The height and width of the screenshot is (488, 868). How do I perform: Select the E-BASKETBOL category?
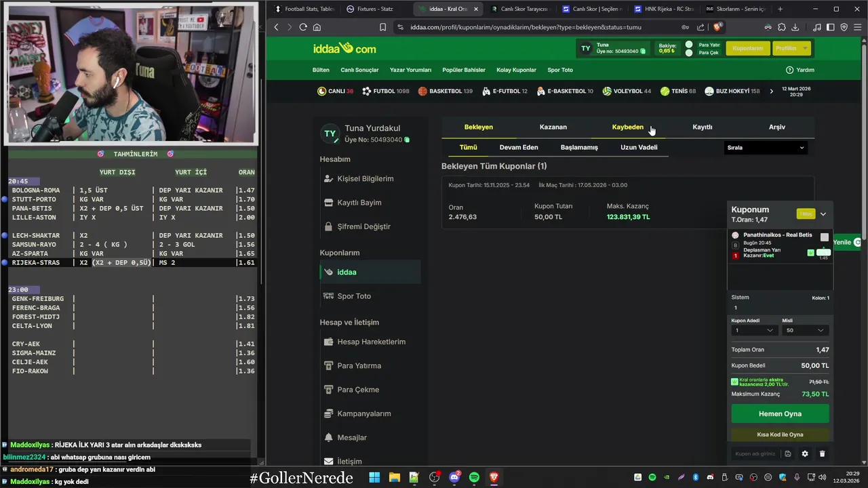565,91
